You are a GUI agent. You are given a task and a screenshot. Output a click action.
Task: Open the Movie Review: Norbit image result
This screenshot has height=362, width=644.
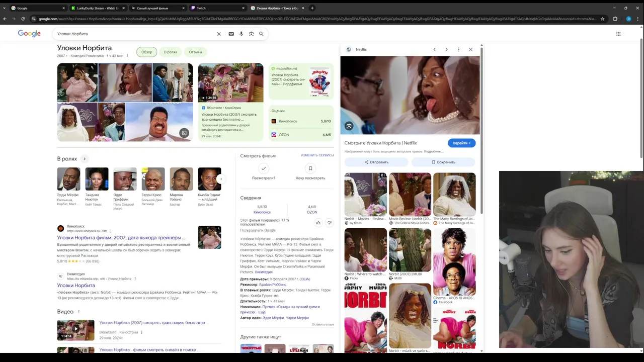pyautogui.click(x=410, y=195)
